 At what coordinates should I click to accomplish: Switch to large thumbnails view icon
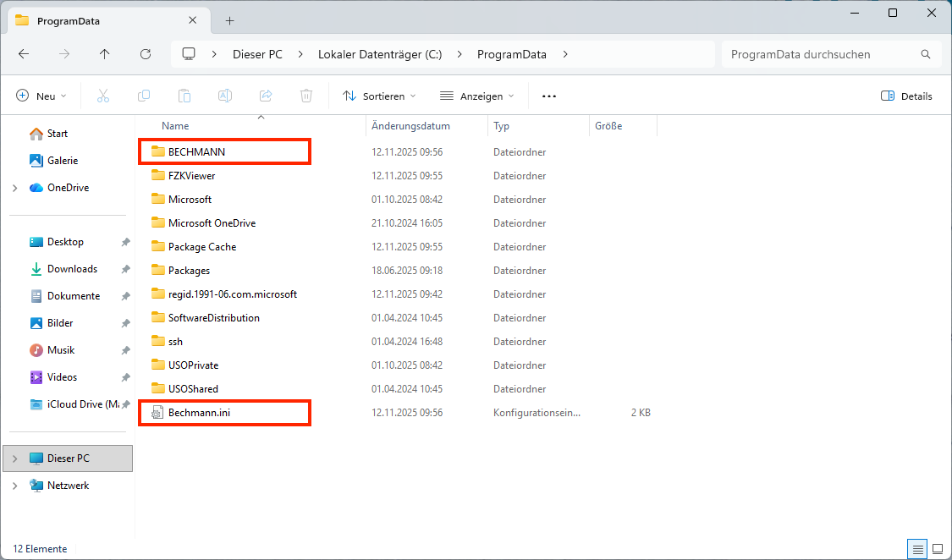tap(937, 549)
